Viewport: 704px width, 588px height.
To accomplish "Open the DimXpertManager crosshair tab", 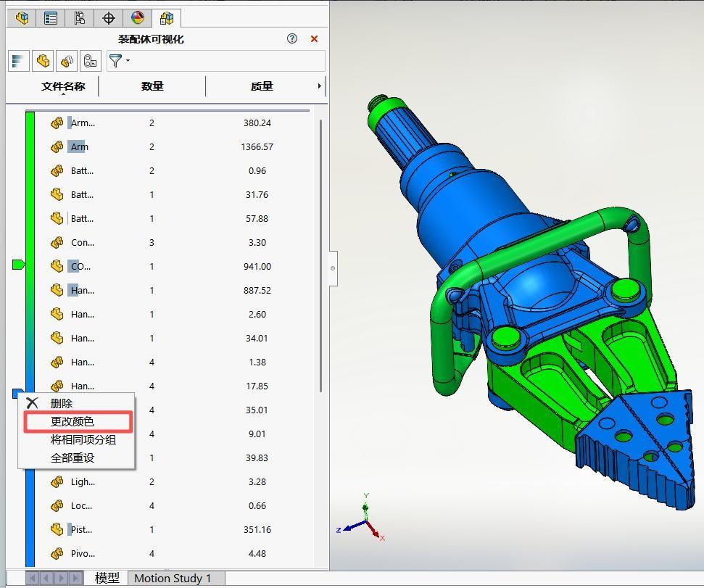I will (x=109, y=18).
